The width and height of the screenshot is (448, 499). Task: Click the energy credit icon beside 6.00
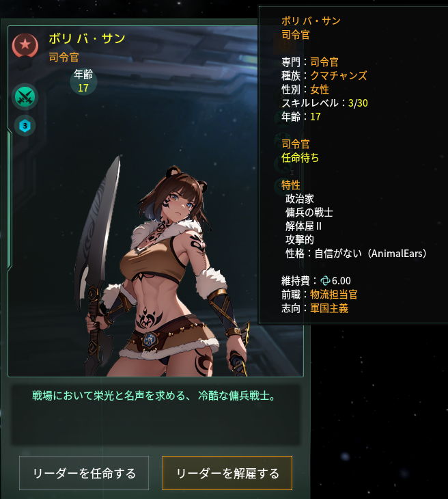pos(325,281)
